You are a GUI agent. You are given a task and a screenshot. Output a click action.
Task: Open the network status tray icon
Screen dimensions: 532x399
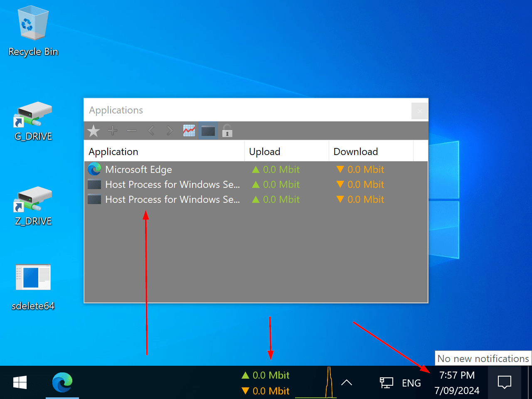pyautogui.click(x=387, y=382)
